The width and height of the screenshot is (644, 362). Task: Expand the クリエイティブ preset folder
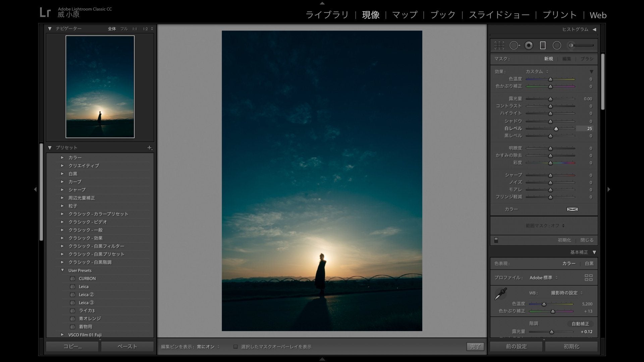[x=62, y=165]
